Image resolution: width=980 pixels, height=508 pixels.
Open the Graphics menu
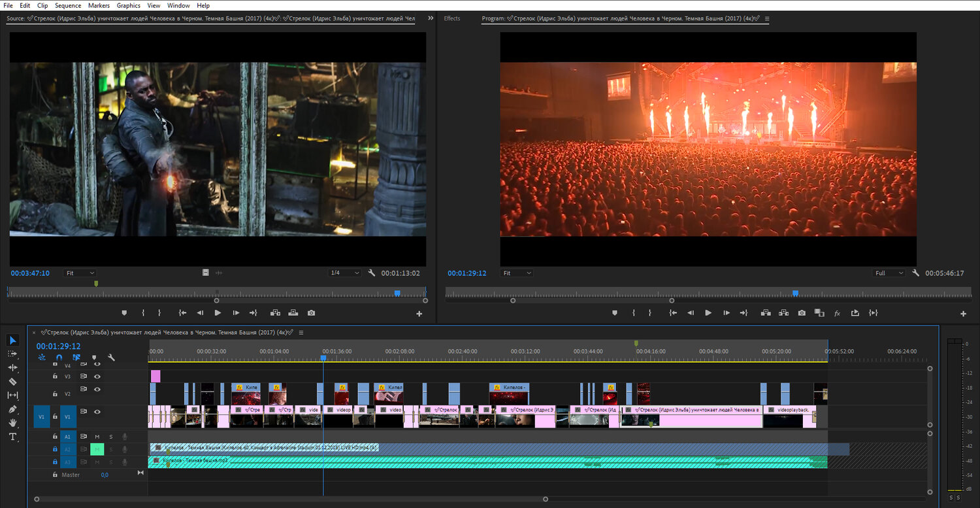click(x=129, y=5)
